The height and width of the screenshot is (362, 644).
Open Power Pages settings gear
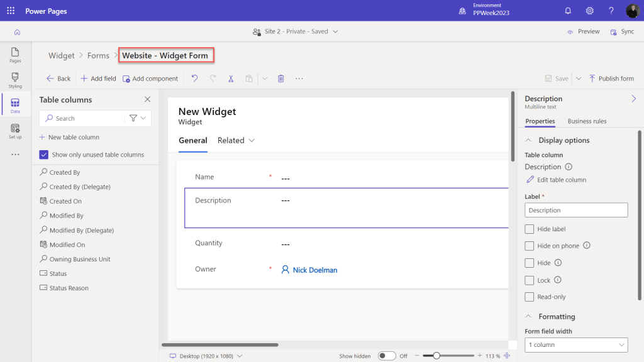589,11
